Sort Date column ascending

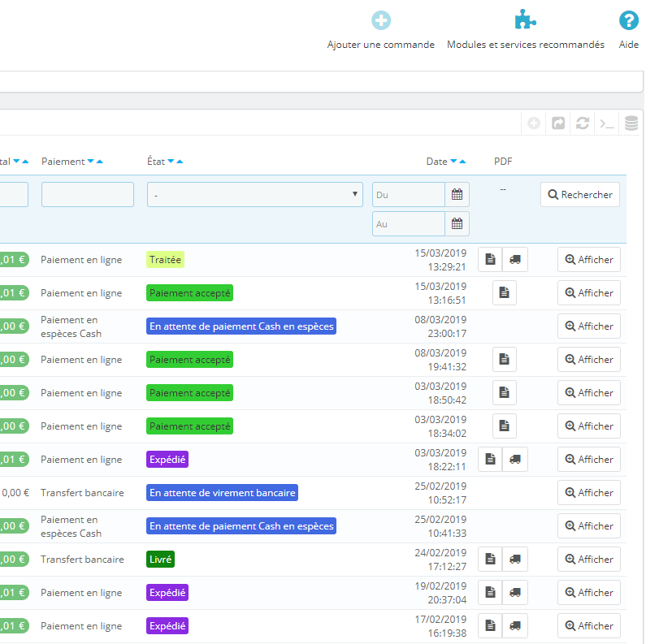pyautogui.click(x=462, y=162)
